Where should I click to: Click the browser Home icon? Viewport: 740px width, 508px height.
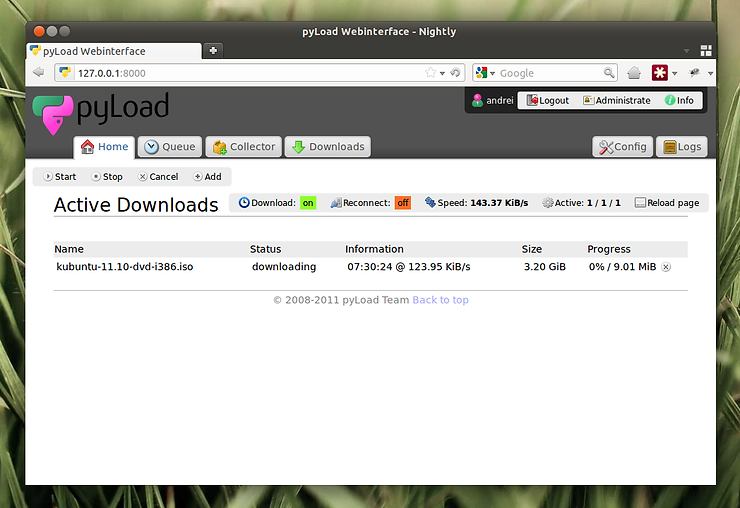pyautogui.click(x=634, y=73)
